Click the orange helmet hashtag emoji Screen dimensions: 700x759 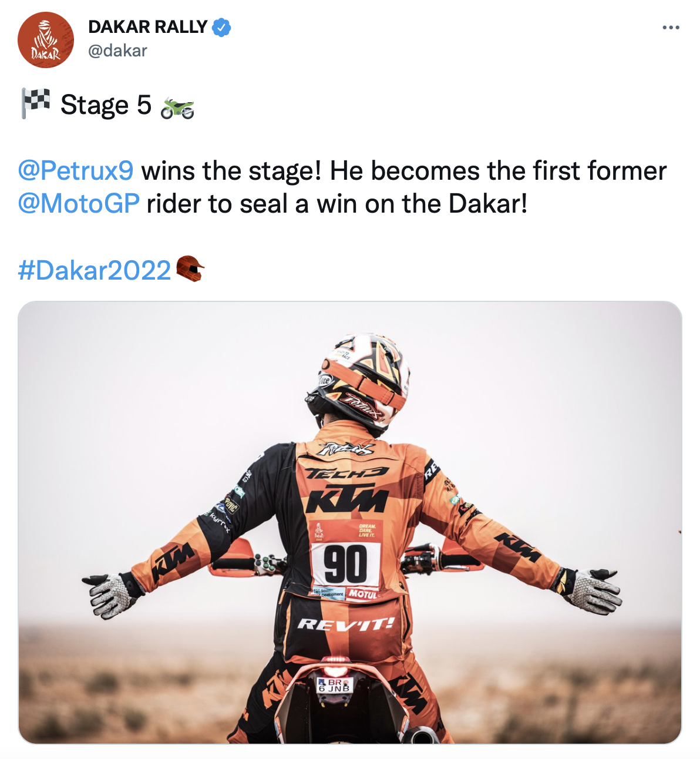coord(190,269)
